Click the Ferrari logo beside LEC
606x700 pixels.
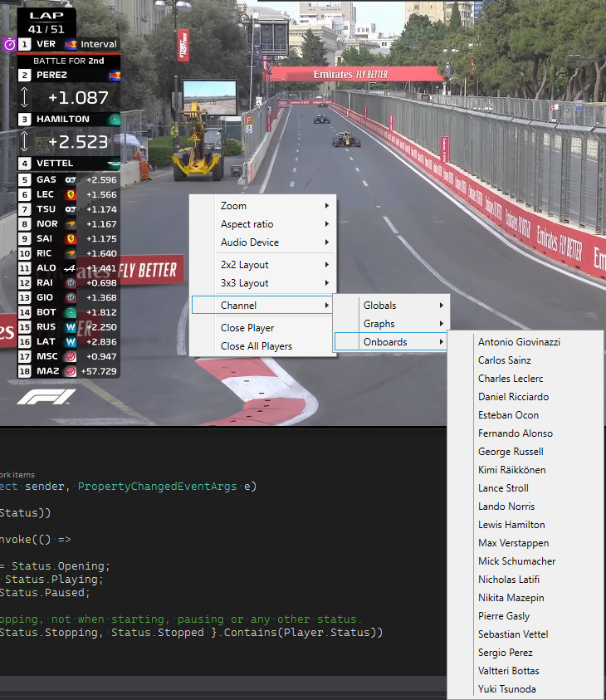click(71, 194)
